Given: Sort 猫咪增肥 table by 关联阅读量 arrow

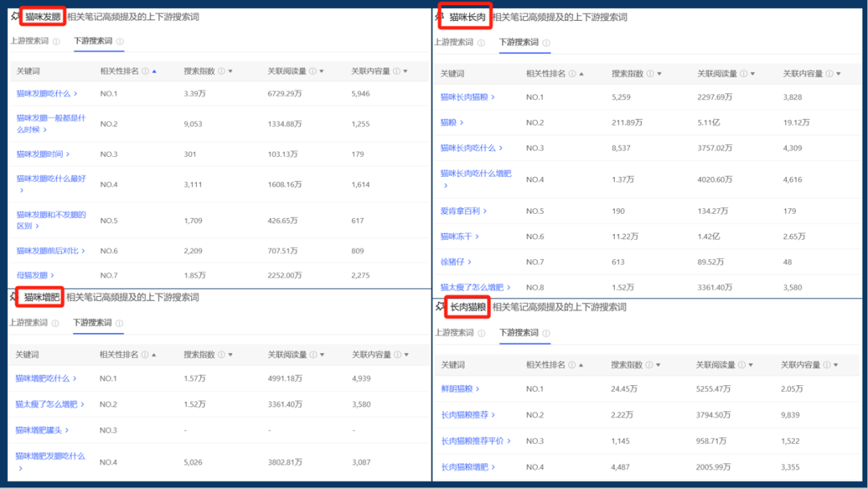Looking at the screenshot, I should (x=322, y=355).
